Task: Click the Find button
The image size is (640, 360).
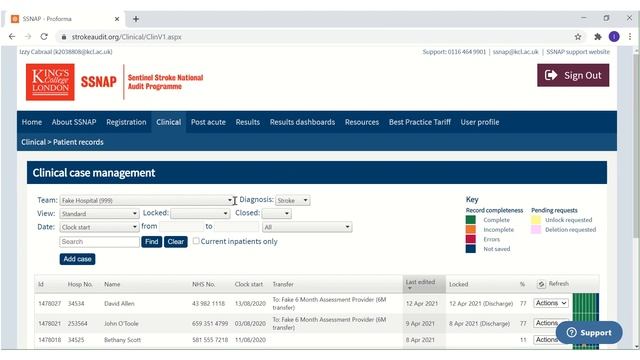Action: 151,242
